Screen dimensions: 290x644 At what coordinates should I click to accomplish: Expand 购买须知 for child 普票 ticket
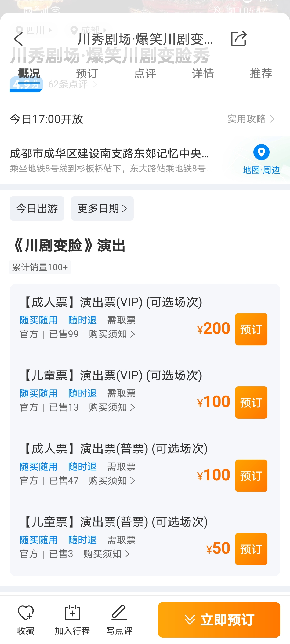106,554
